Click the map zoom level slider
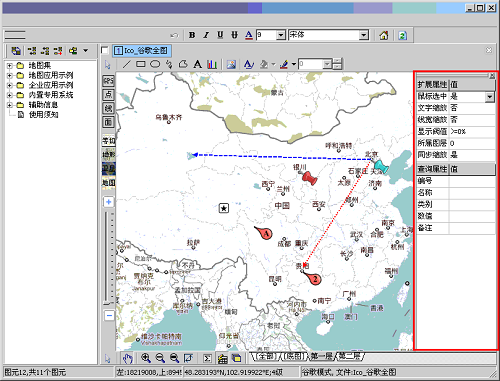The image size is (500, 381). tap(109, 258)
